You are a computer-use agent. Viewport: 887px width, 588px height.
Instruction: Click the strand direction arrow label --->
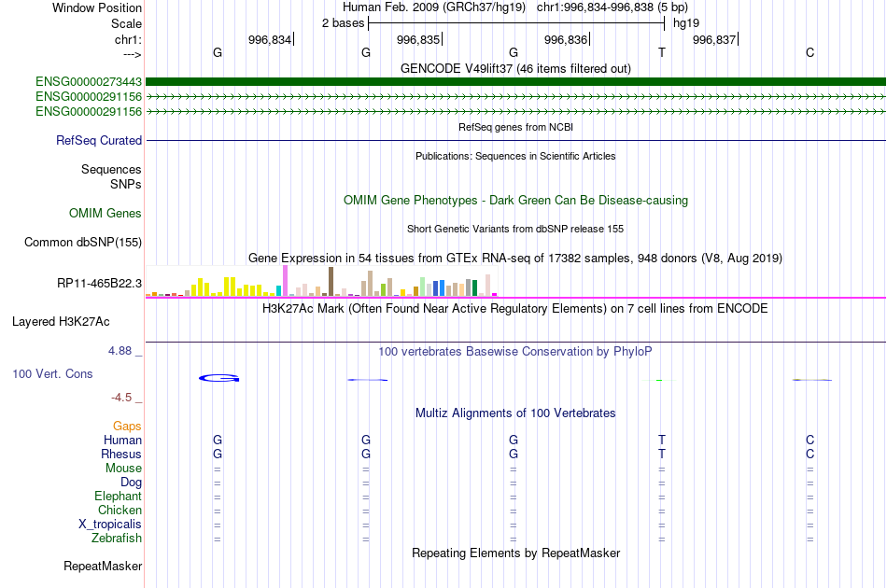tap(133, 54)
